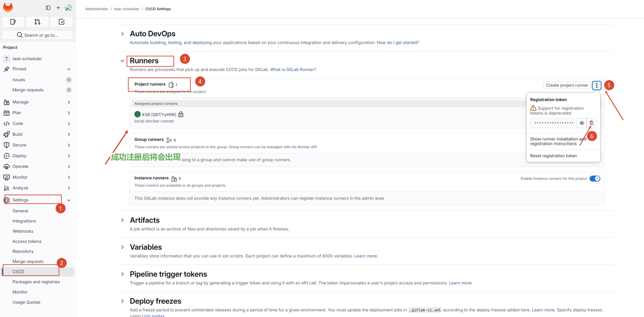Open the to-do list icon

[62, 22]
